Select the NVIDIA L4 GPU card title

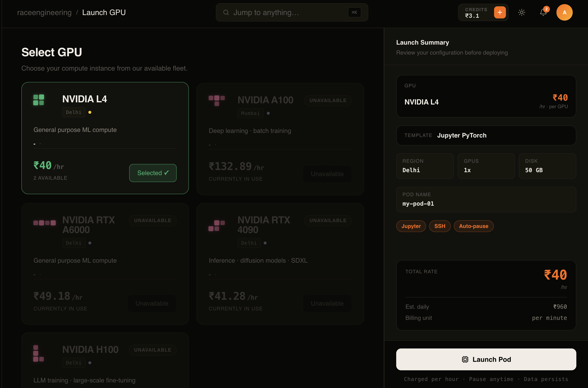(84, 99)
